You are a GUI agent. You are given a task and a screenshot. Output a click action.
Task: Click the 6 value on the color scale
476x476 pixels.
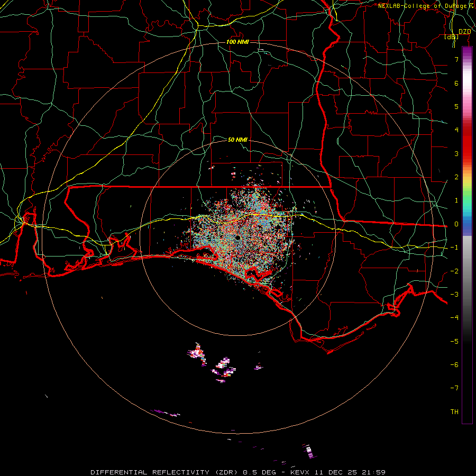pos(456,83)
